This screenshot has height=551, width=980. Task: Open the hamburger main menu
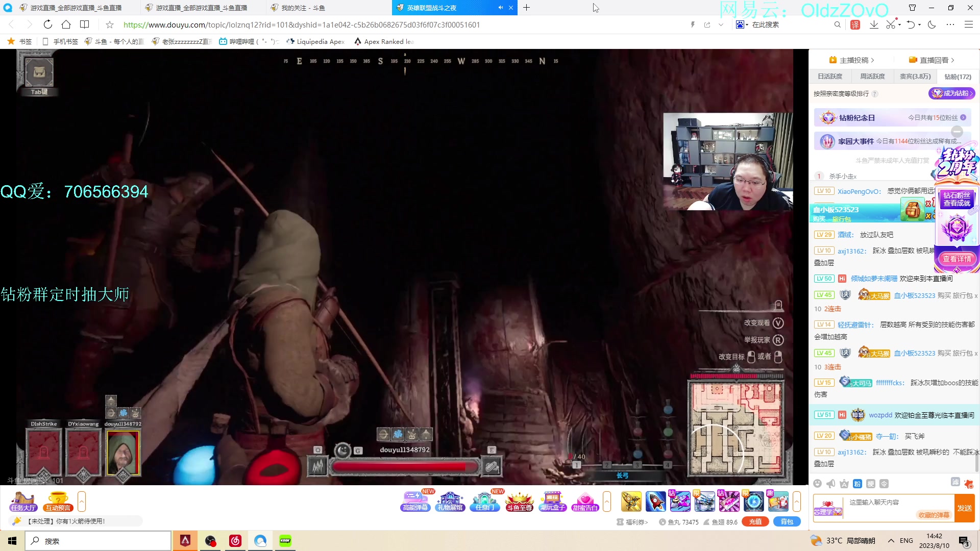point(968,24)
